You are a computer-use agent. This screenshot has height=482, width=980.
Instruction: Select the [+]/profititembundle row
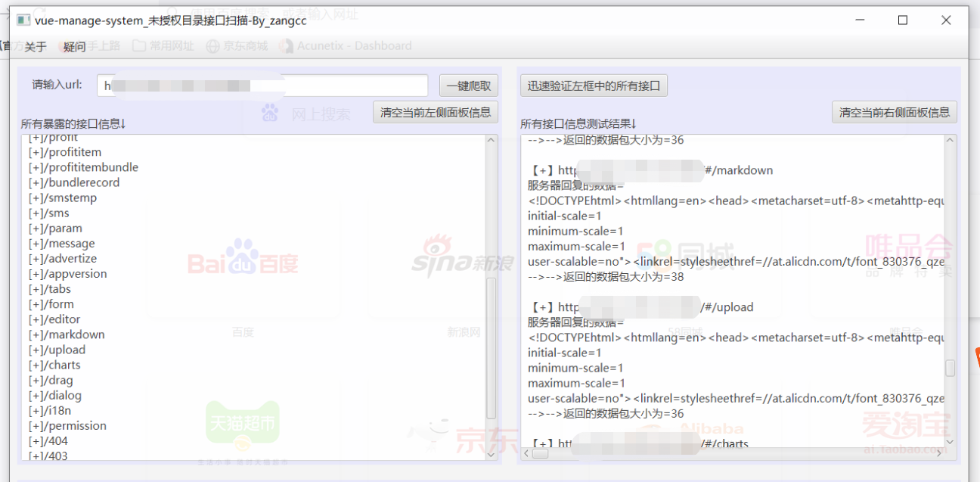(83, 167)
